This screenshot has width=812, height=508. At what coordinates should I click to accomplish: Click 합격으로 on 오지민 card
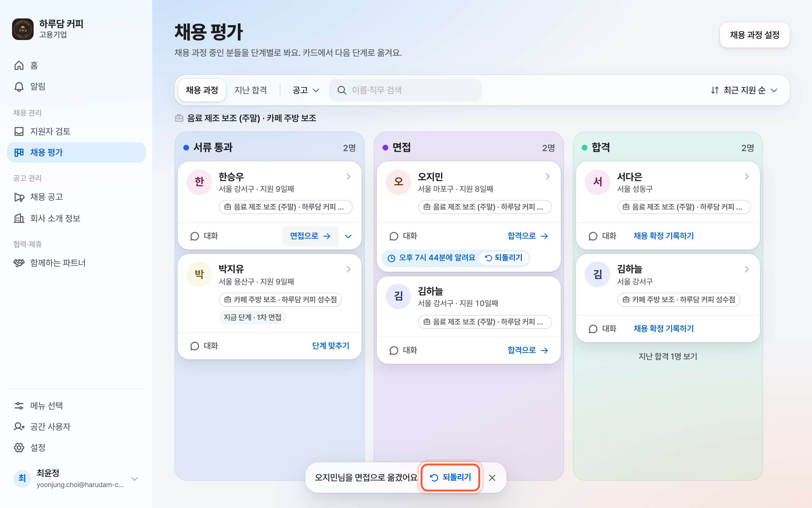point(528,236)
